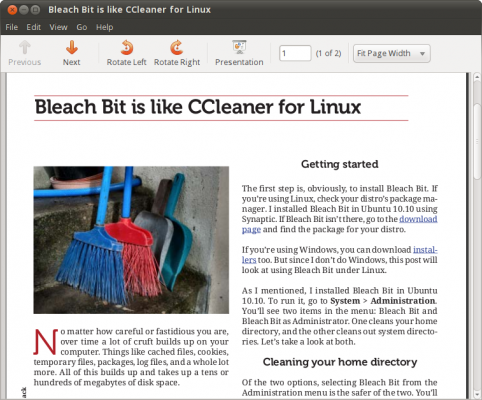Click the brooms and dustpans photo

click(131, 240)
